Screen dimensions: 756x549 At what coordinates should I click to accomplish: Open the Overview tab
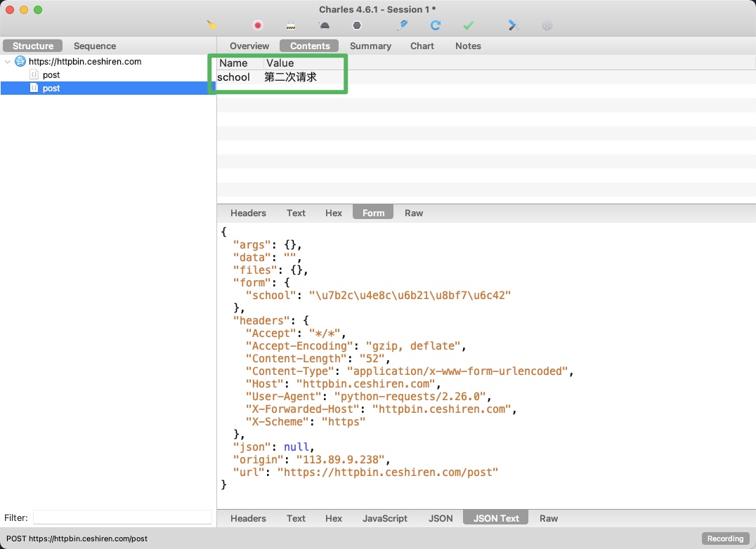(249, 46)
